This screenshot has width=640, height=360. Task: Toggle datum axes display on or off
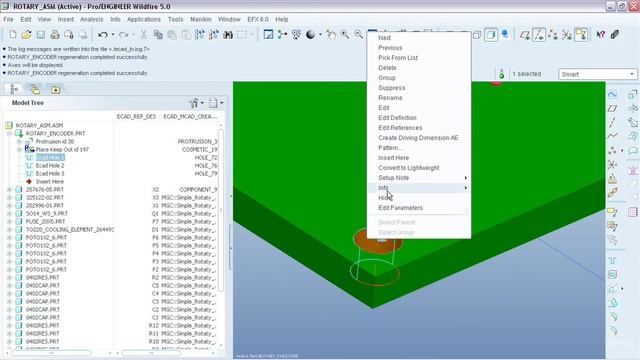pyautogui.click(x=539, y=35)
